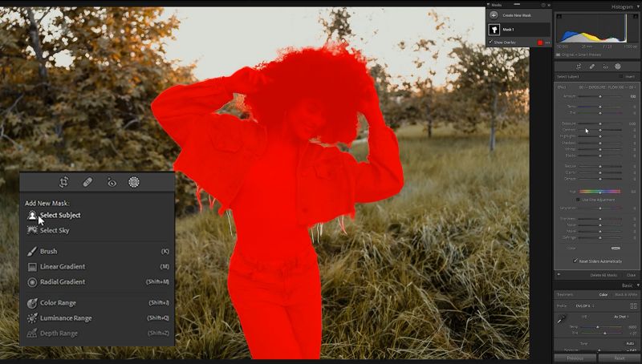
Task: Pick the Red Eye Correction icon in popup
Action: pyautogui.click(x=112, y=183)
